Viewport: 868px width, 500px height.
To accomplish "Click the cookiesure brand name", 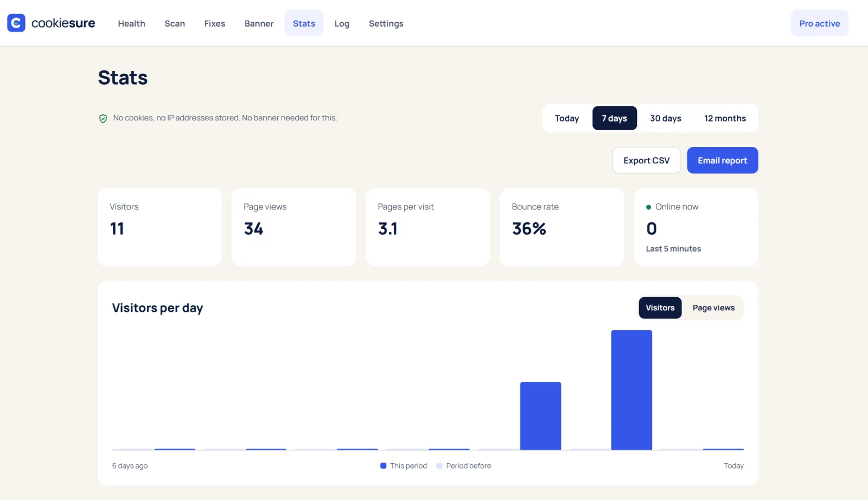I will point(63,23).
